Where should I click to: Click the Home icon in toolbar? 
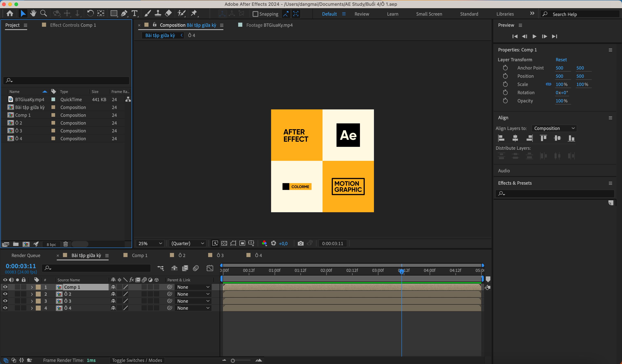click(10, 13)
